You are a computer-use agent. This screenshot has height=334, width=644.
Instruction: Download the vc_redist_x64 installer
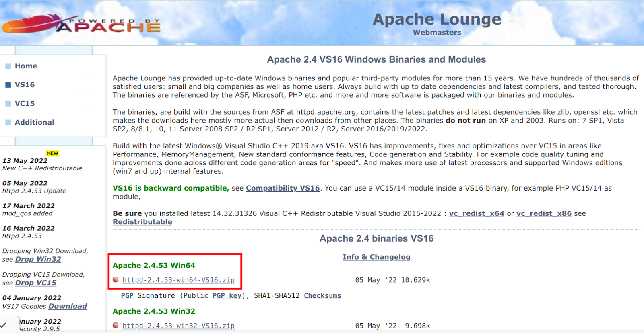pyautogui.click(x=477, y=213)
